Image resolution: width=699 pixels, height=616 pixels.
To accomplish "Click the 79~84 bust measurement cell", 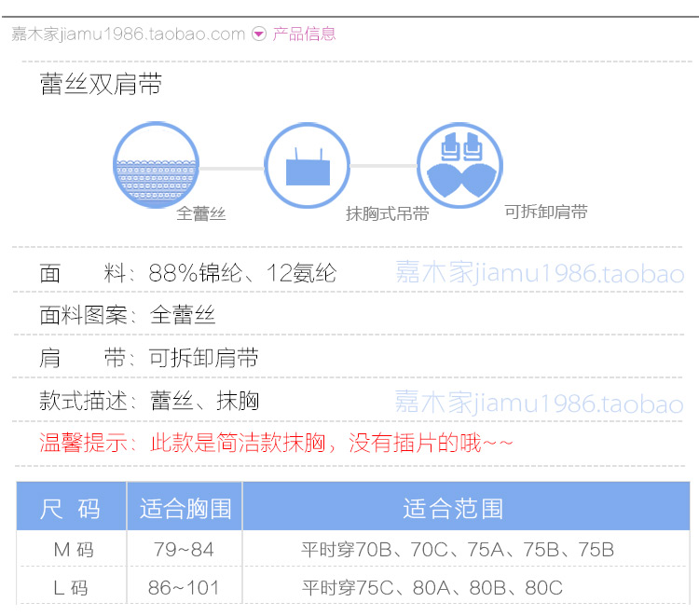I will [184, 550].
